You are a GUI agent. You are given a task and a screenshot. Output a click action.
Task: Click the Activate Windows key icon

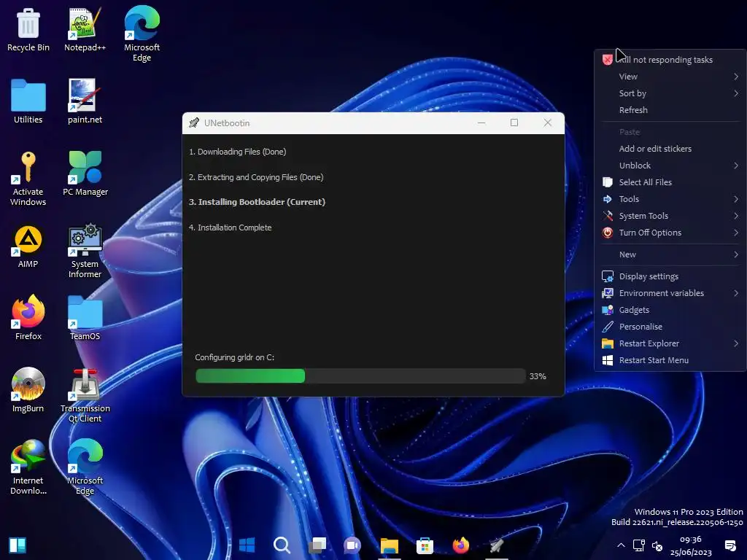tap(28, 179)
